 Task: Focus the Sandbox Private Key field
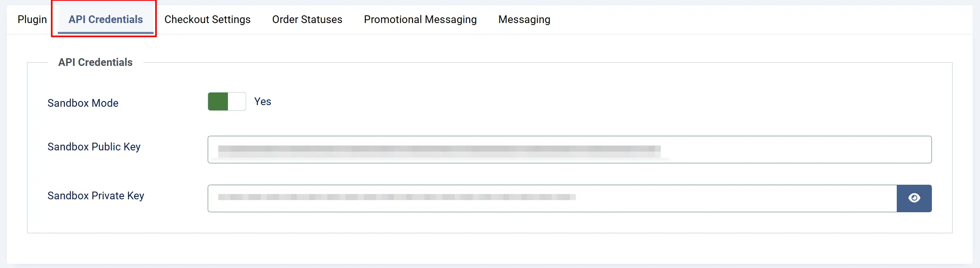tap(552, 198)
